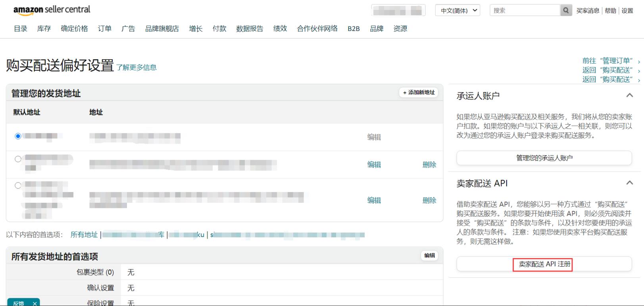Viewport: 644px width, 306px height.
Task: Open the 数据报告 menu
Action: (x=250, y=29)
